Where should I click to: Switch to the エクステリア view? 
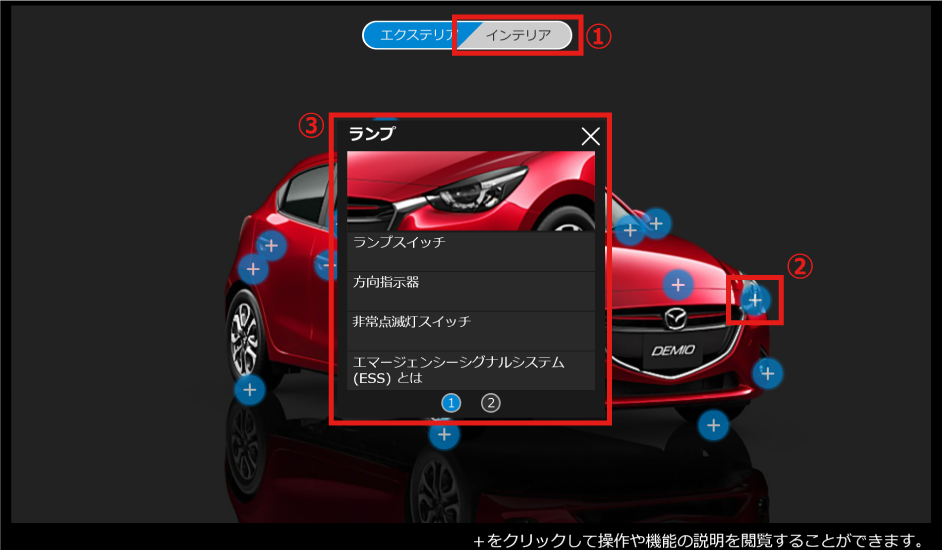click(412, 35)
